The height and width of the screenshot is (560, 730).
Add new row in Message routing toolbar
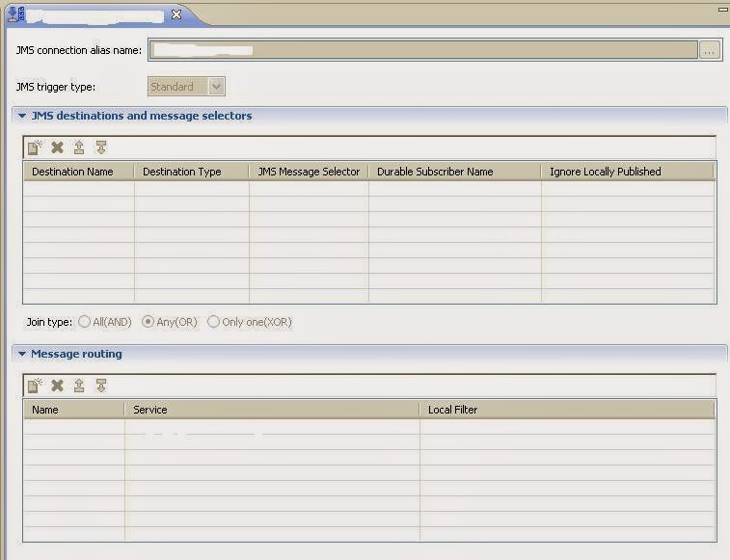pyautogui.click(x=35, y=386)
